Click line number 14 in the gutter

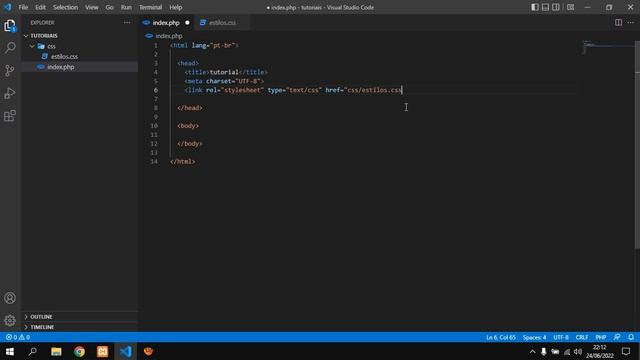click(x=153, y=161)
